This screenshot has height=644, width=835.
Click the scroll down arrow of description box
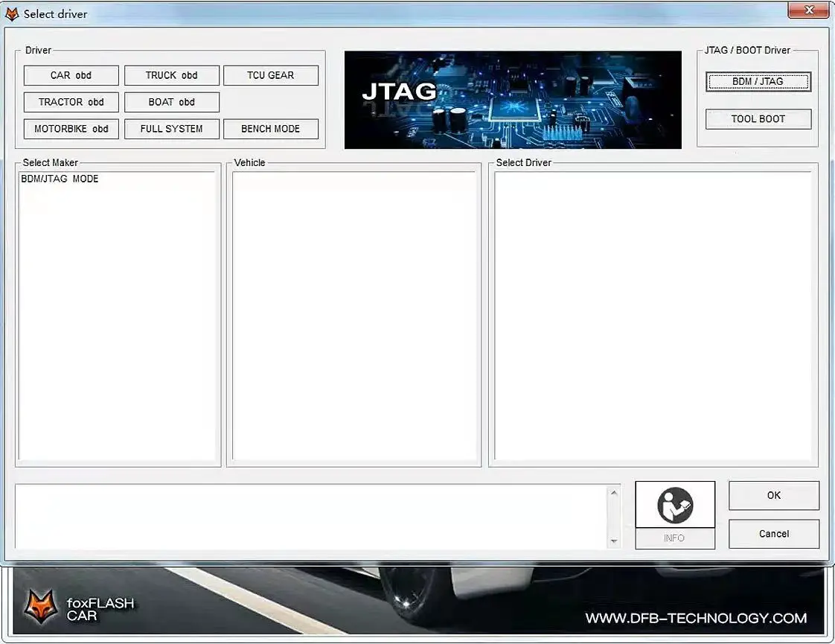pyautogui.click(x=614, y=541)
